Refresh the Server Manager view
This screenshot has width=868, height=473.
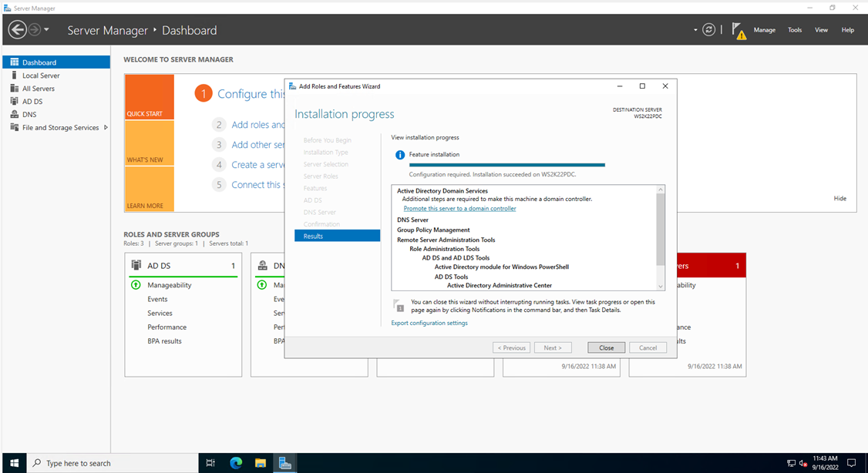point(708,29)
